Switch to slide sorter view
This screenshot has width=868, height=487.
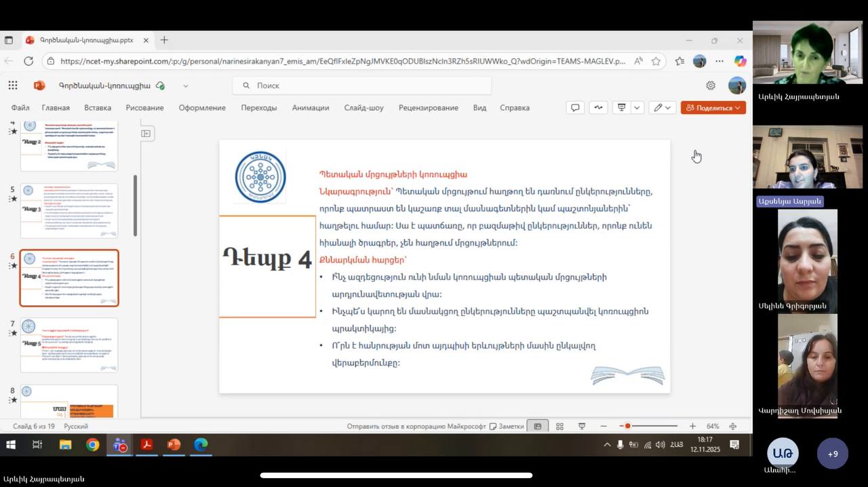[559, 427]
